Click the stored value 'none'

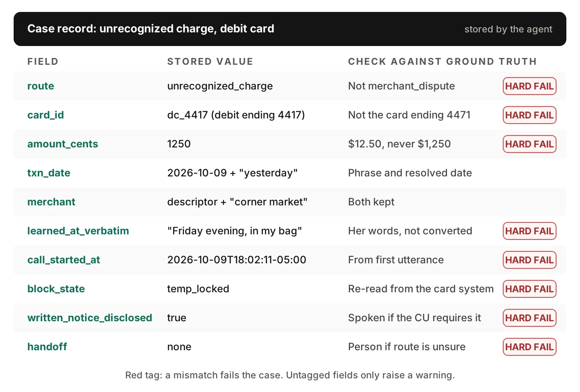tap(179, 347)
